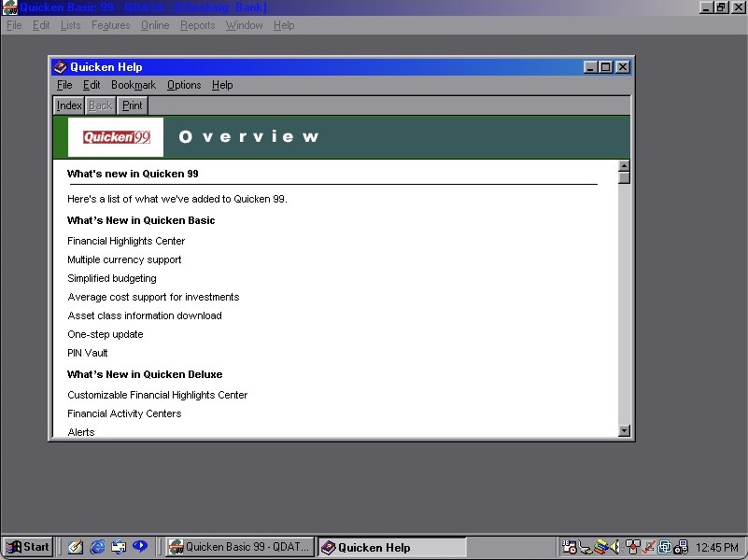Click the clock in the system tray
748x560 pixels.
point(715,548)
